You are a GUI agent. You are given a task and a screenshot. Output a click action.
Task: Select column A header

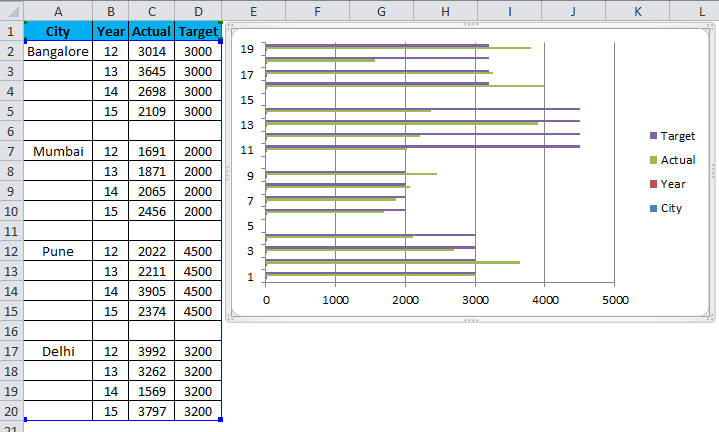(58, 11)
